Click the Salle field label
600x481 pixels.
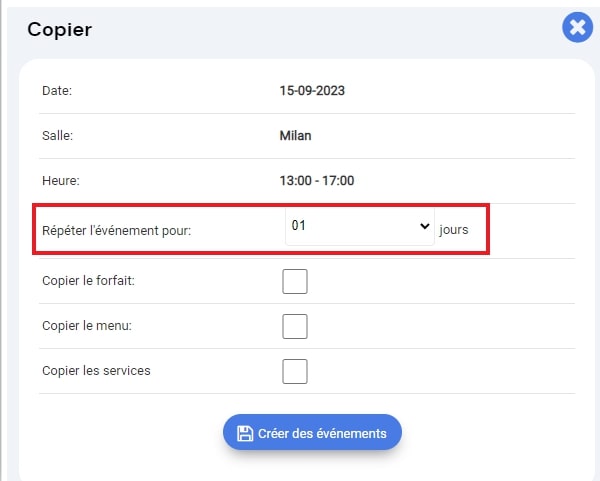[x=57, y=135]
